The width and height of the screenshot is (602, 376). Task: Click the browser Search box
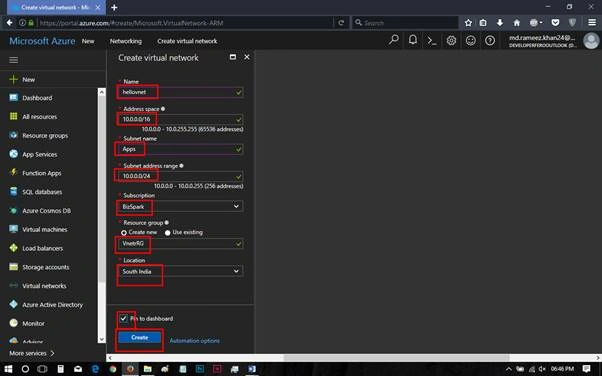tap(405, 23)
